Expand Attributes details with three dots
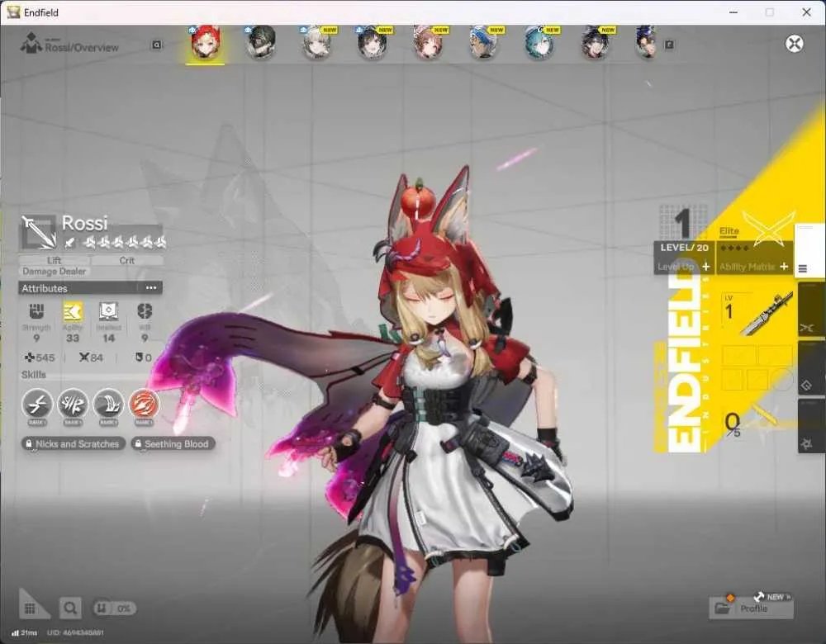The image size is (826, 644). (x=151, y=288)
